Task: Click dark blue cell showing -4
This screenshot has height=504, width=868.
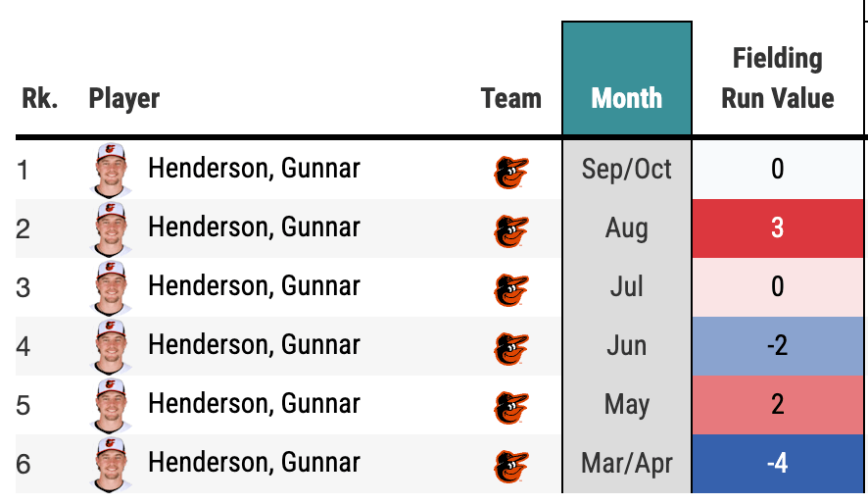Action: 778,463
